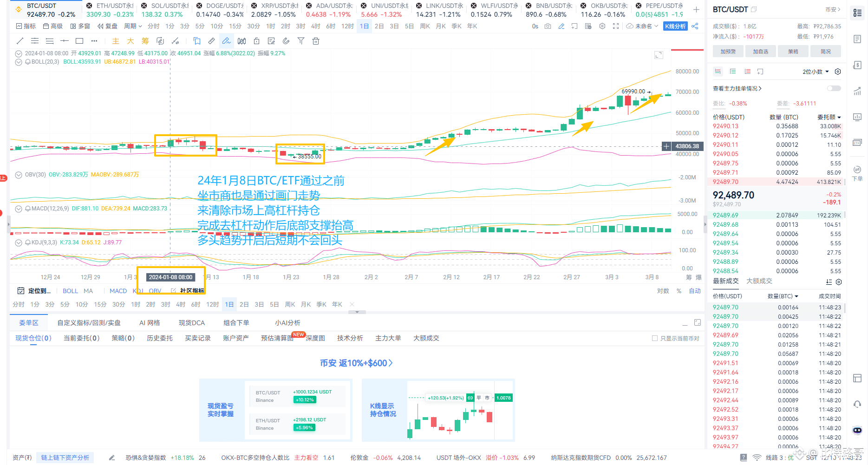The height and width of the screenshot is (465, 868).
Task: Toggle 自动 auto scale
Action: 695,291
